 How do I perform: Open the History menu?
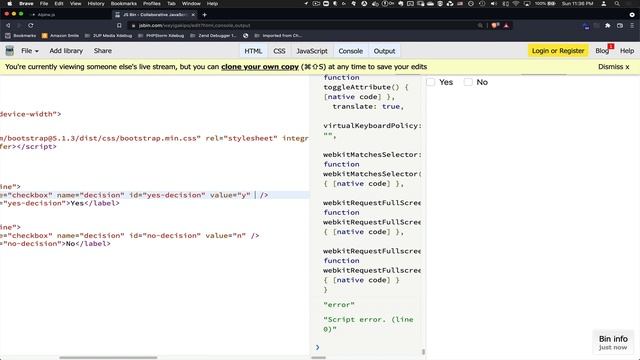tap(96, 4)
